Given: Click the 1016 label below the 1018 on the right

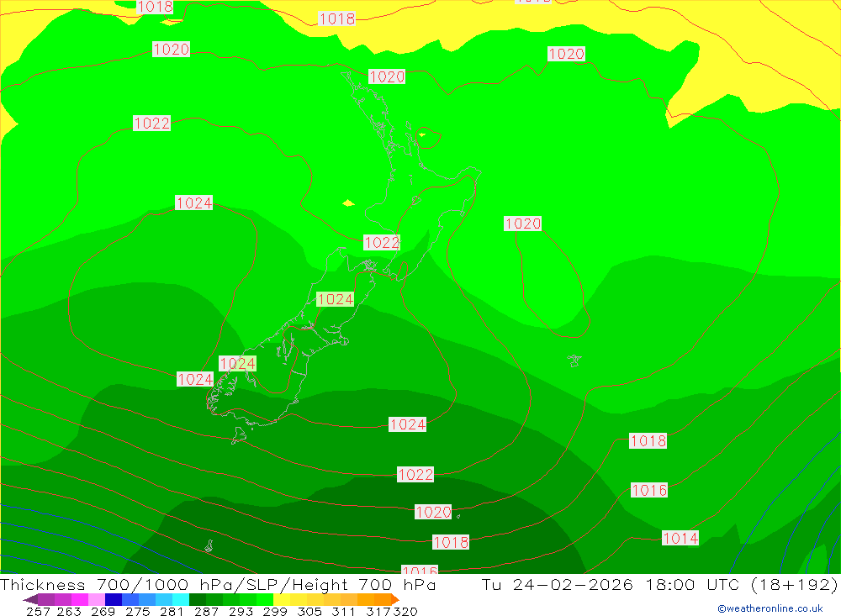Looking at the screenshot, I should coord(649,490).
